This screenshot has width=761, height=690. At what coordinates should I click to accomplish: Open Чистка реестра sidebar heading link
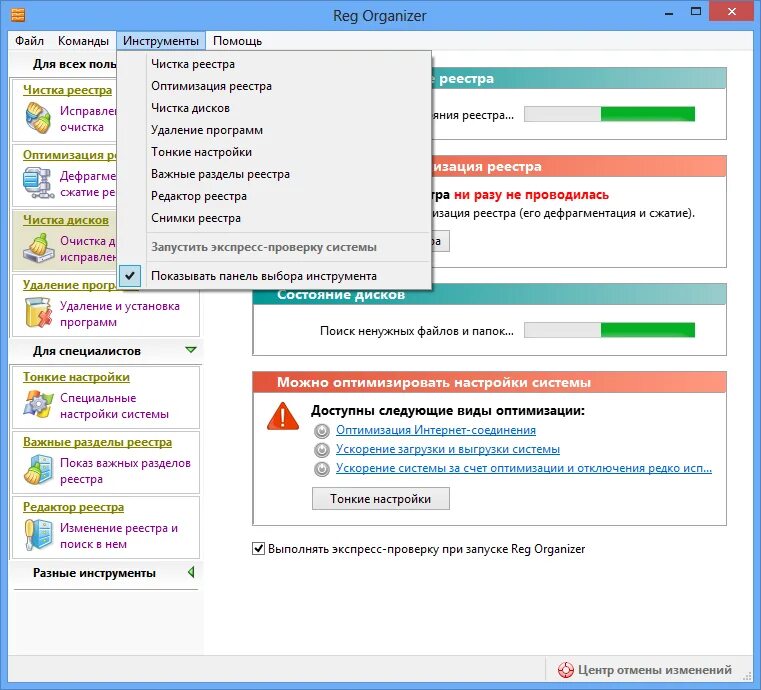[x=67, y=90]
